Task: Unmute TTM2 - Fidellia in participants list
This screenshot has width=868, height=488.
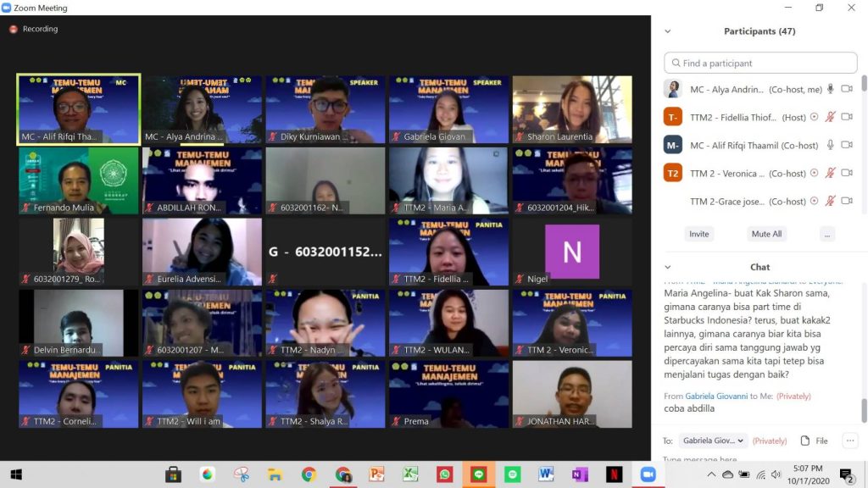Action: [831, 117]
